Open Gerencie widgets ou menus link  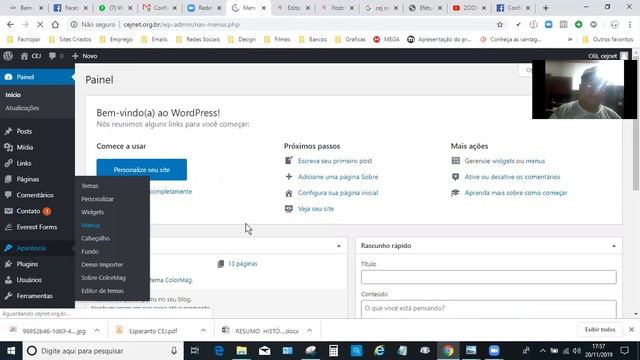point(505,161)
